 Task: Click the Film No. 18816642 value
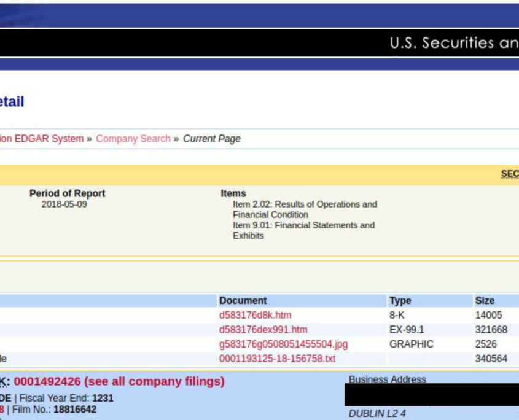tap(74, 410)
